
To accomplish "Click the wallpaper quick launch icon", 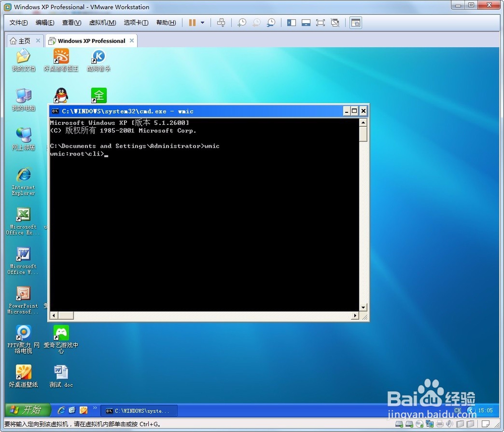I will click(x=84, y=410).
